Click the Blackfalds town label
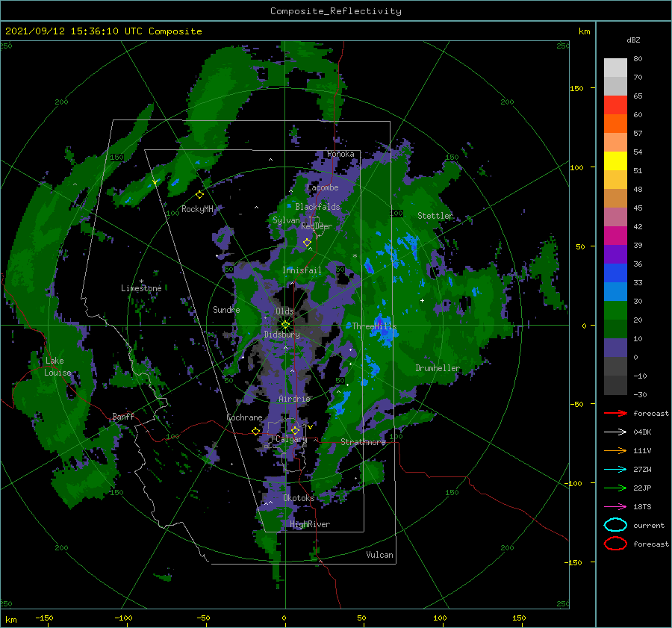This screenshot has height=628, width=672. point(317,207)
